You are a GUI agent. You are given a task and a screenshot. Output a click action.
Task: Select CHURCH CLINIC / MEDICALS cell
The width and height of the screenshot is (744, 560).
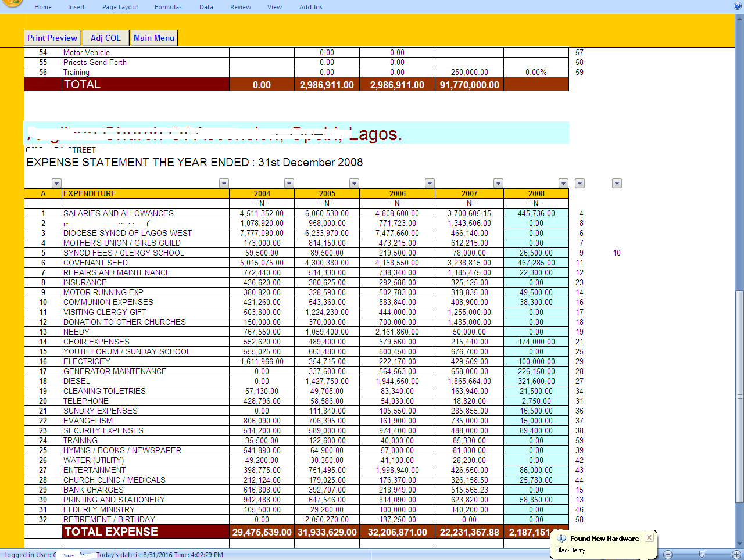click(x=145, y=480)
